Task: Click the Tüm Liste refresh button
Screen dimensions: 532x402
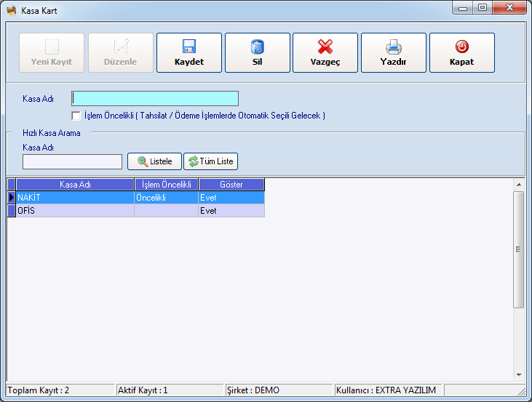Action: [211, 161]
